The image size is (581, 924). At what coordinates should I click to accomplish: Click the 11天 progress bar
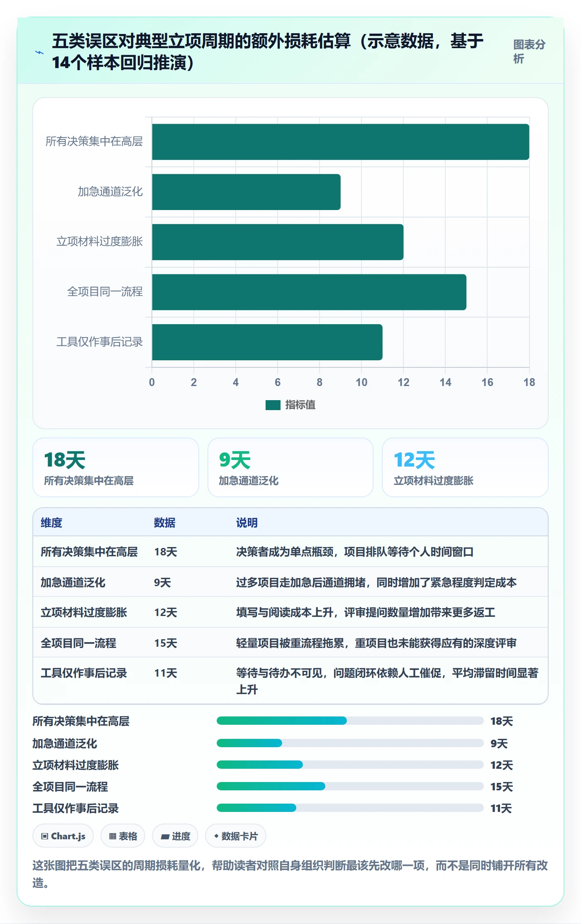tap(350, 808)
